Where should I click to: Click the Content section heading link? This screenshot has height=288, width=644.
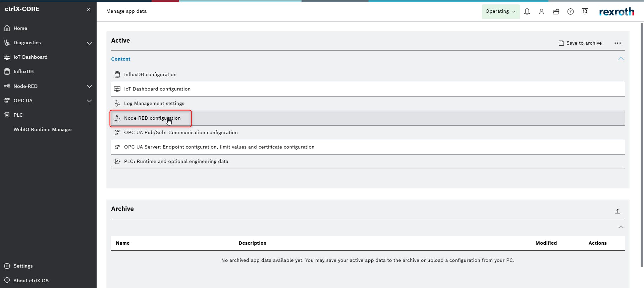(x=121, y=59)
